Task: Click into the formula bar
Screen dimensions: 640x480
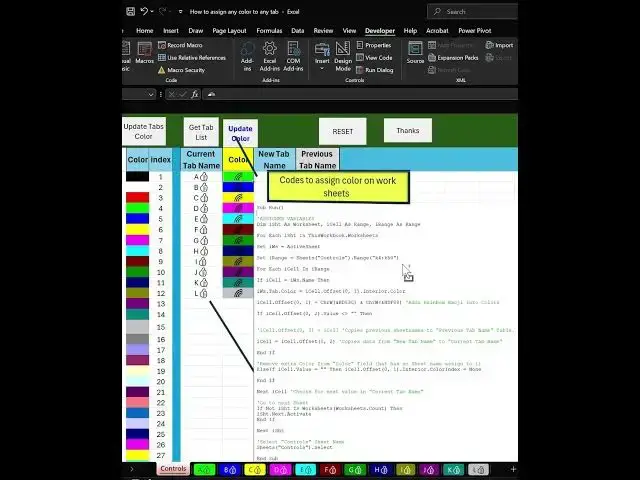Action: tap(360, 94)
